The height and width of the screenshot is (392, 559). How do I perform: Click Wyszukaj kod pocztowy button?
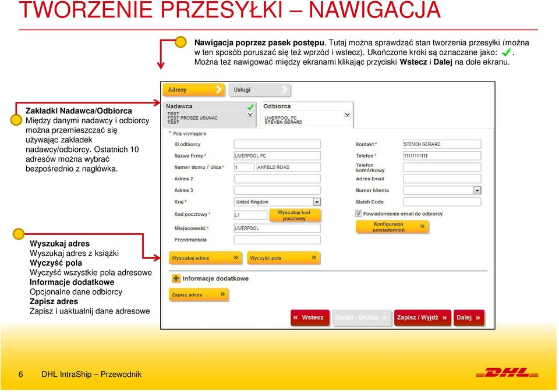pos(295,215)
